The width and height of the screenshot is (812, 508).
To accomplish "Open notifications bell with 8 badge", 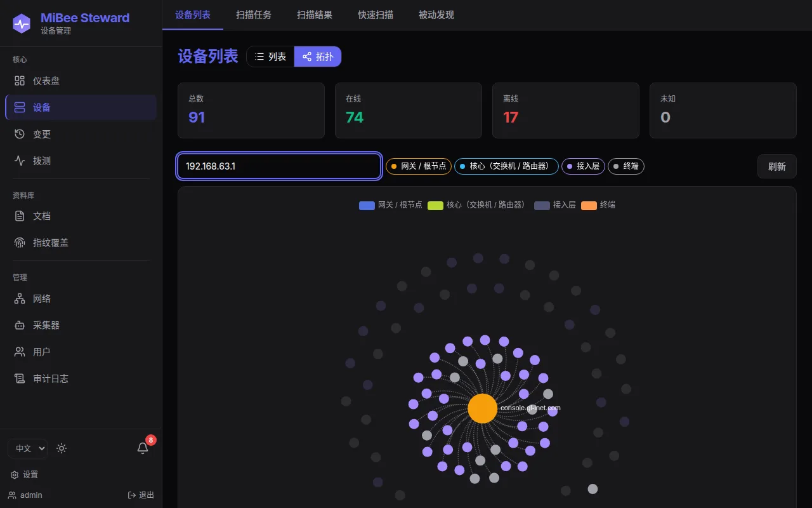I will [143, 448].
